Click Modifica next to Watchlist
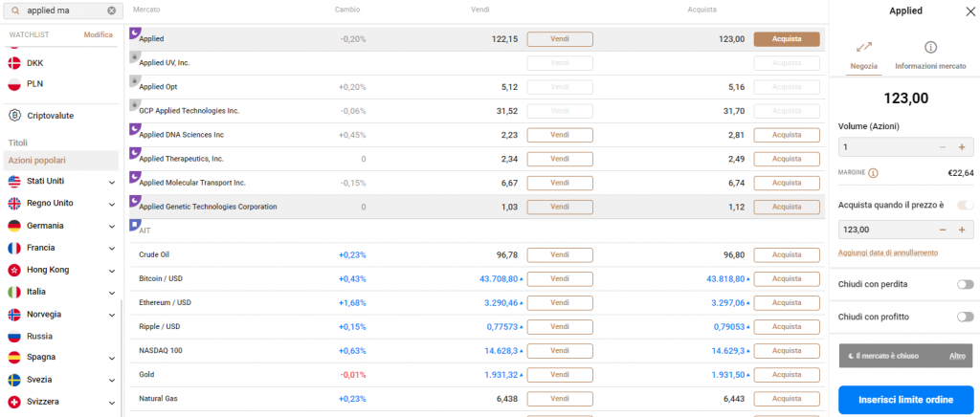 99,35
